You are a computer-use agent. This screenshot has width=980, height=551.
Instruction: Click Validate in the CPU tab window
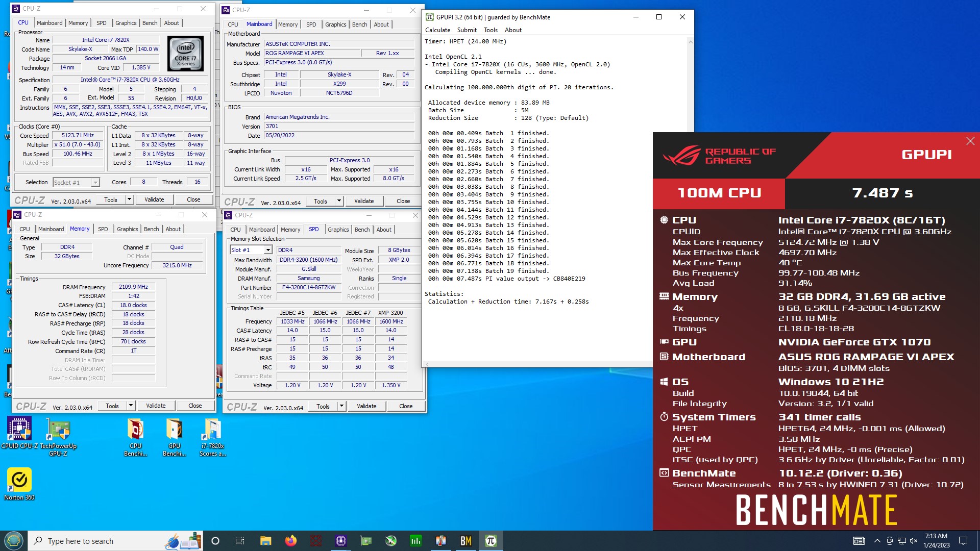pos(154,199)
